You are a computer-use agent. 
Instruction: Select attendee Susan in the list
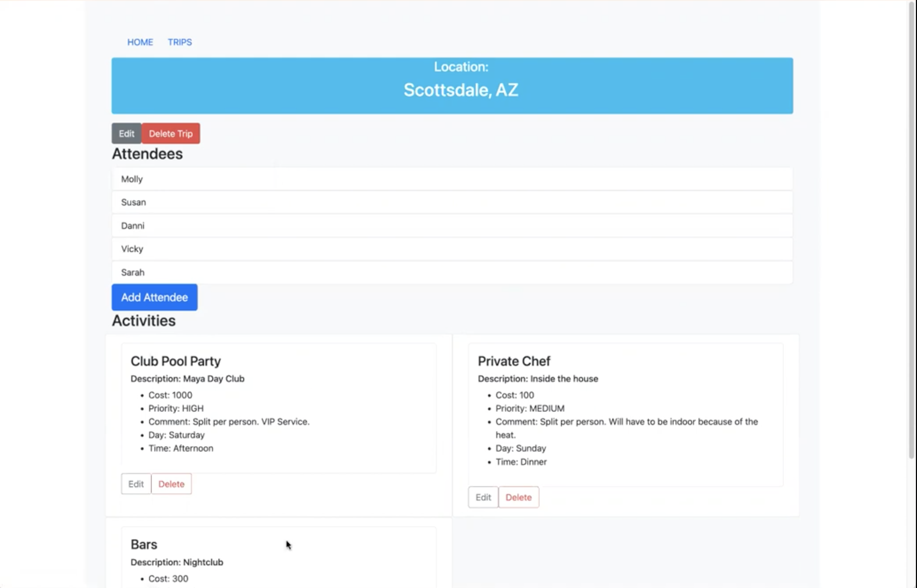(x=134, y=202)
